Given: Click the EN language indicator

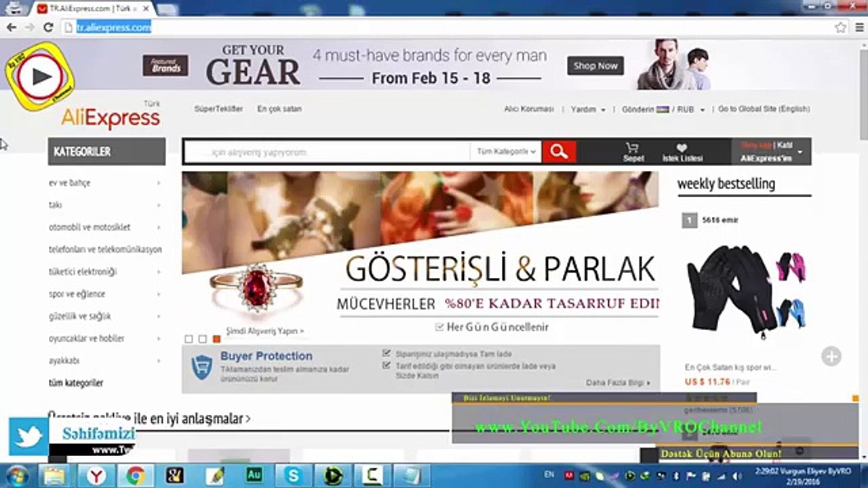Looking at the screenshot, I should click(x=549, y=474).
